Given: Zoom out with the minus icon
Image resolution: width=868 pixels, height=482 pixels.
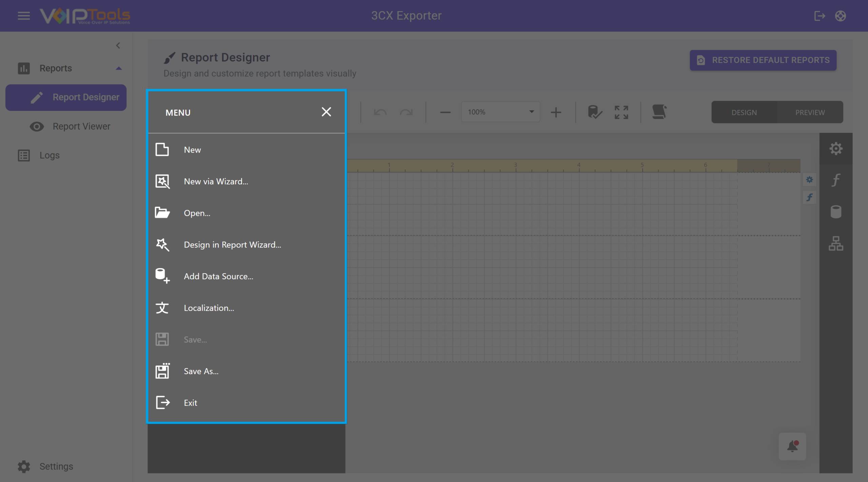Looking at the screenshot, I should 445,112.
